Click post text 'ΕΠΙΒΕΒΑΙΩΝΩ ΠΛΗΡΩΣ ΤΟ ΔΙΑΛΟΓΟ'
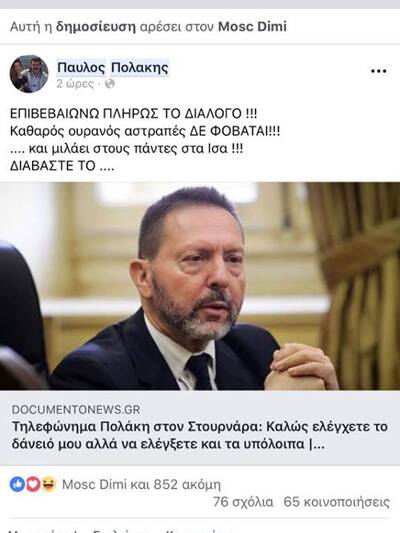400x533 pixels. tap(125, 114)
